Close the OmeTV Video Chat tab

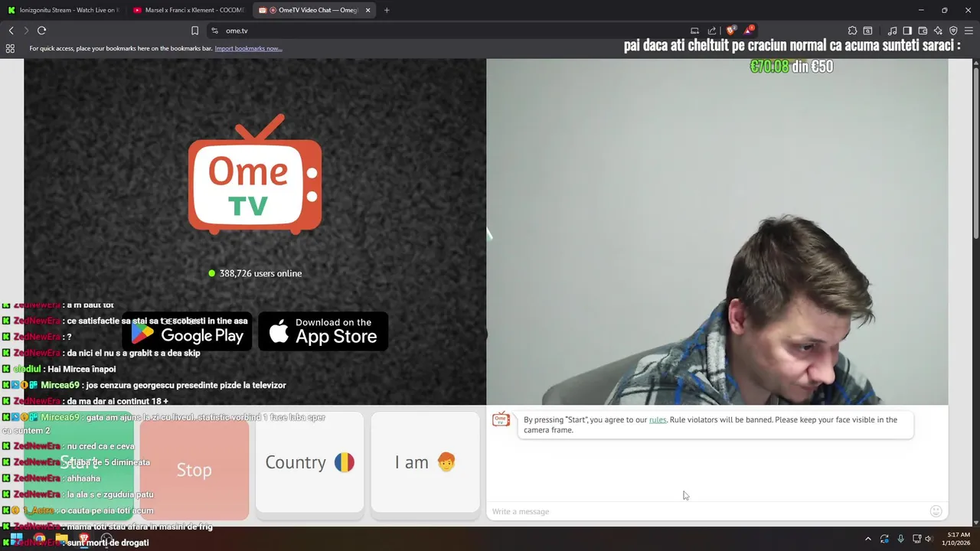(x=368, y=10)
